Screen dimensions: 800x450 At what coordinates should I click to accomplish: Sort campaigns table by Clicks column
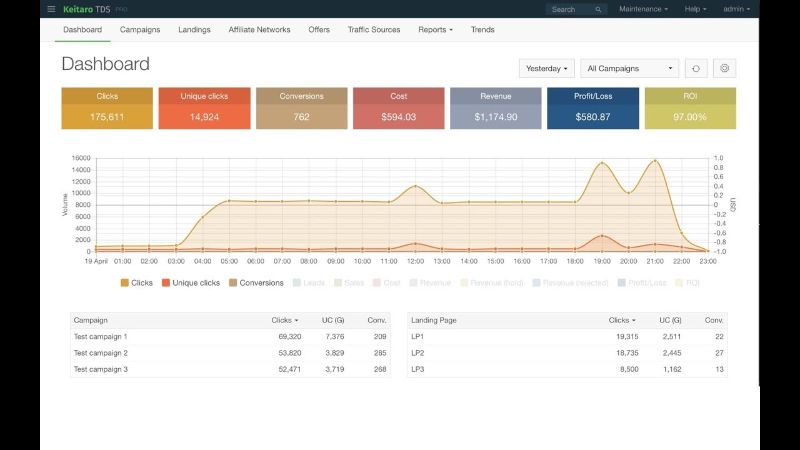click(x=284, y=320)
